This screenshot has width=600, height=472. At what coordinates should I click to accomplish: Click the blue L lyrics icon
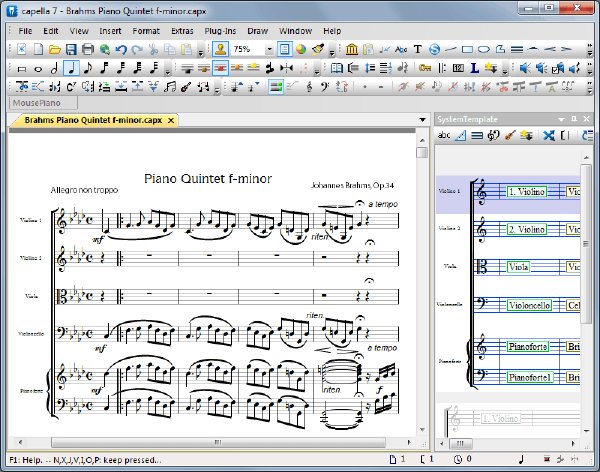click(x=474, y=69)
